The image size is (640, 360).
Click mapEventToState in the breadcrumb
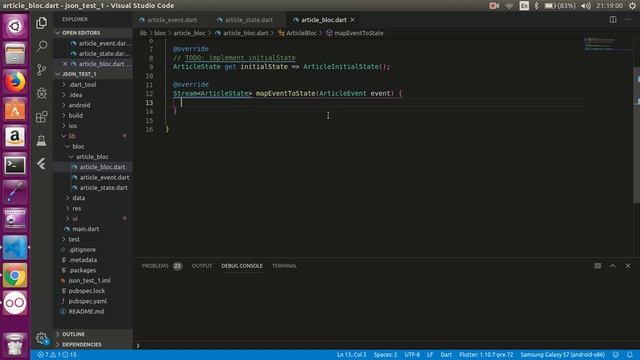coord(358,33)
